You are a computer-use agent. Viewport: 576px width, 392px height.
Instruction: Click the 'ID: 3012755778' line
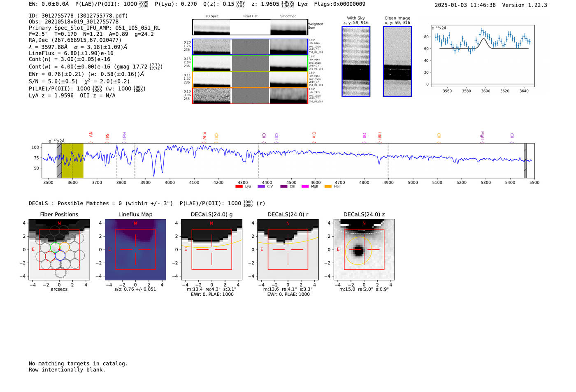click(x=78, y=16)
